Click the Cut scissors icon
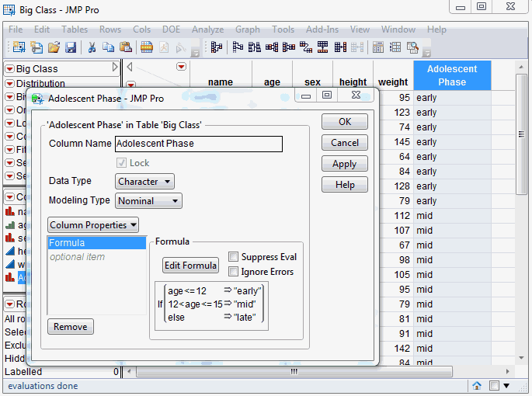Screen dimensions: 532x396 92,47
